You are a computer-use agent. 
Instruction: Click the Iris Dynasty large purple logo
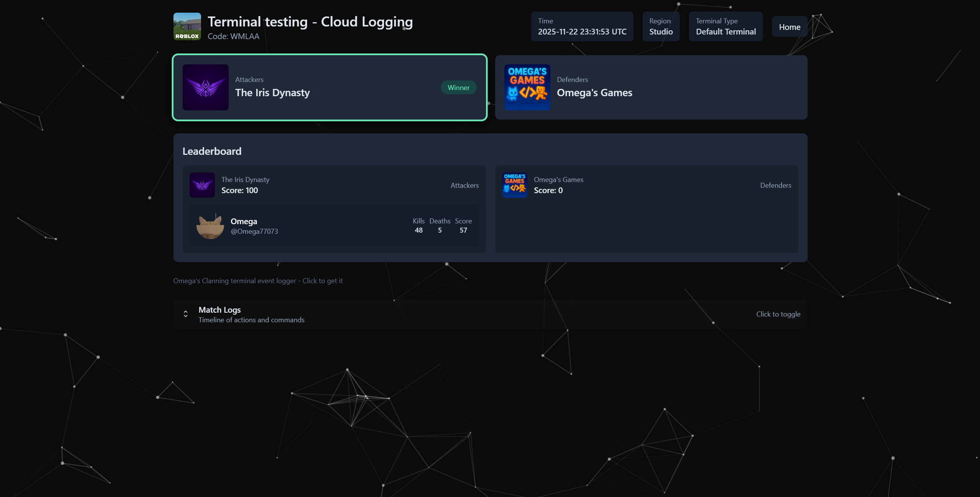click(x=205, y=87)
